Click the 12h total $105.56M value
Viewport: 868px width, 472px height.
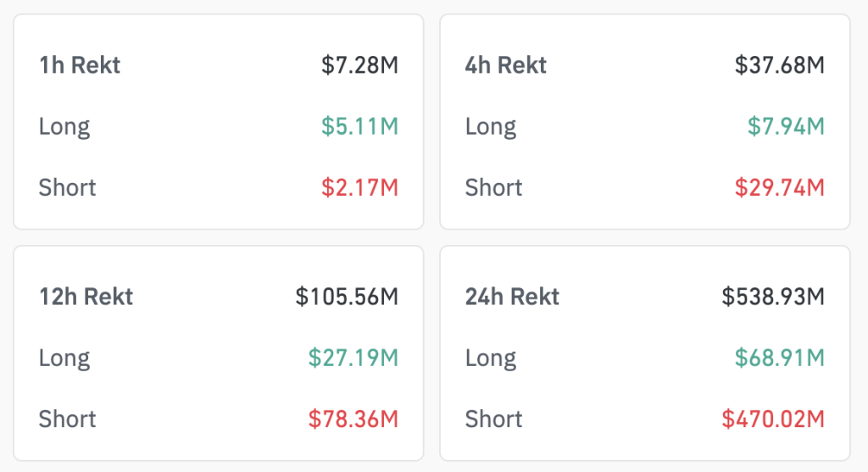click(x=347, y=297)
